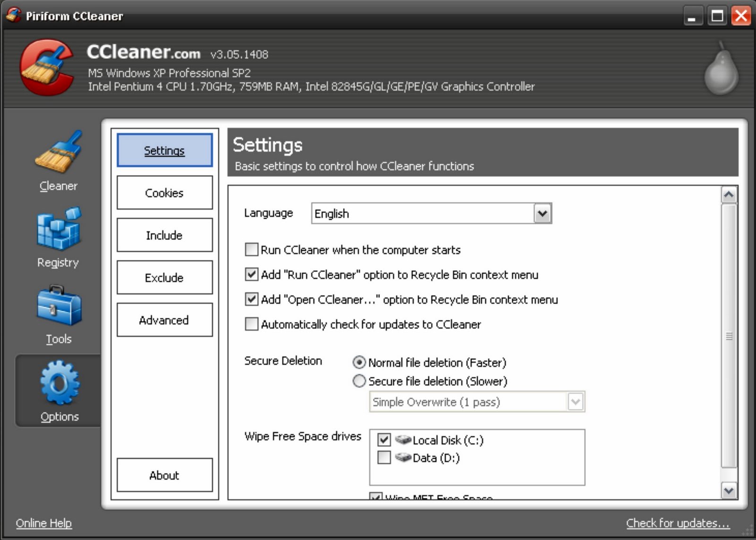The height and width of the screenshot is (540, 756).
Task: Click the CCleaner title bar app icon
Action: coord(13,15)
